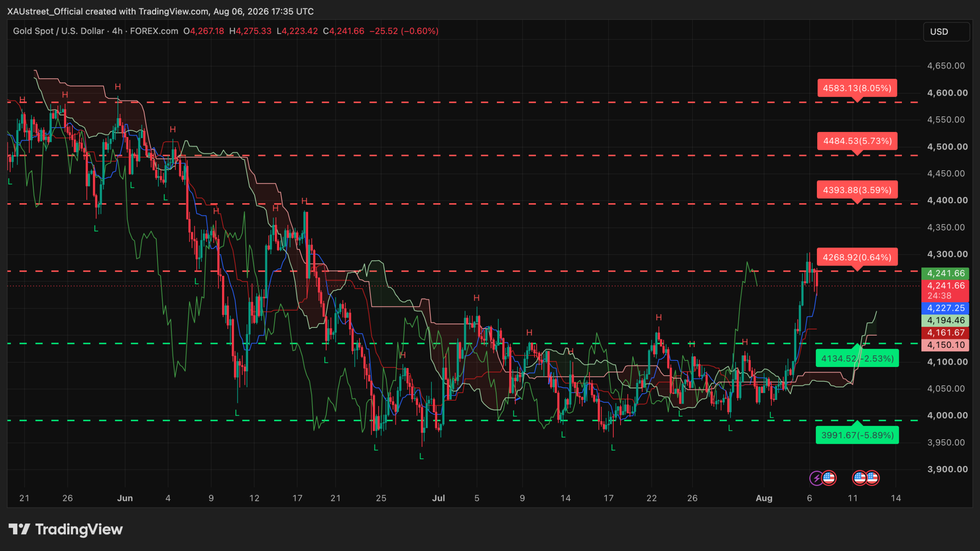
Task: Click the close value C4,241.66 in header
Action: click(x=343, y=31)
